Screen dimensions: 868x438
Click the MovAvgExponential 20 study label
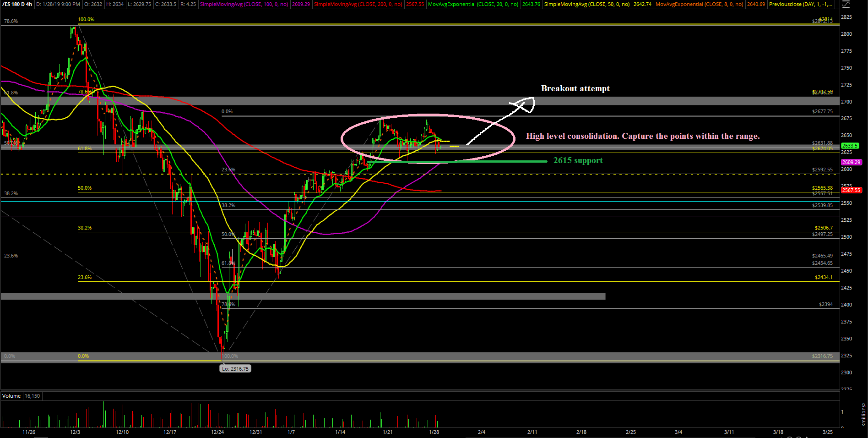tap(473, 4)
